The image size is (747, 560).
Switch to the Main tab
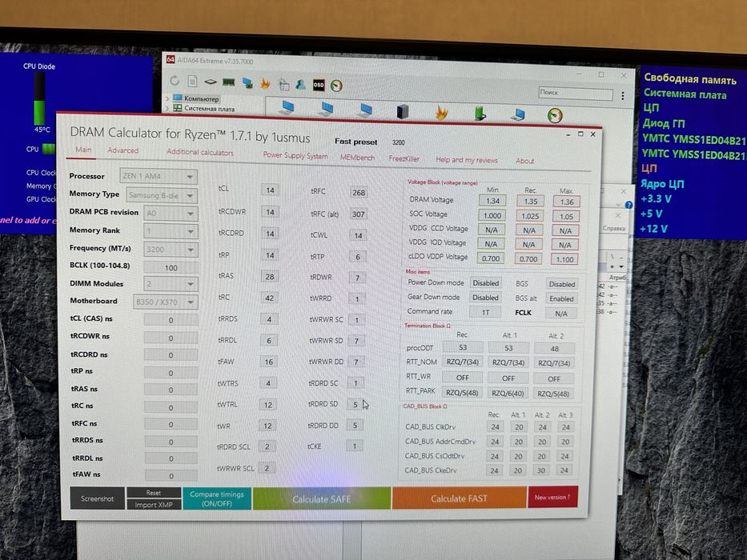[83, 149]
